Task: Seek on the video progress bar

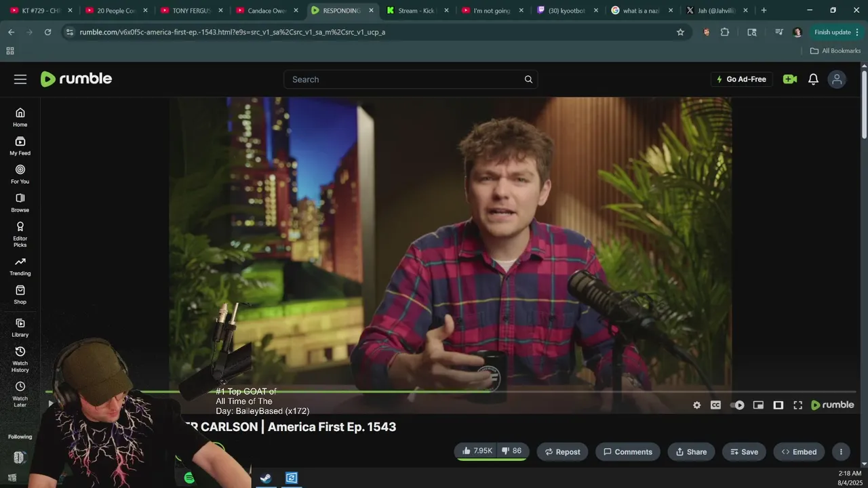Action: [450, 392]
